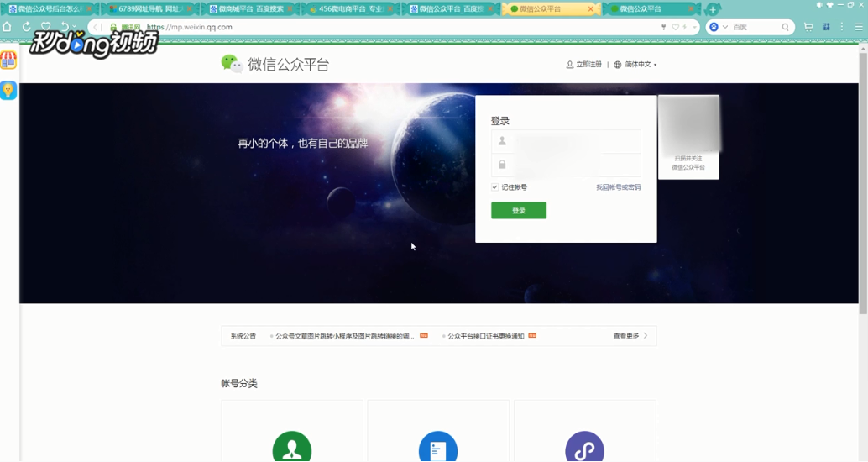Click the store icon in the left sidebar
This screenshot has height=462, width=868.
point(8,60)
